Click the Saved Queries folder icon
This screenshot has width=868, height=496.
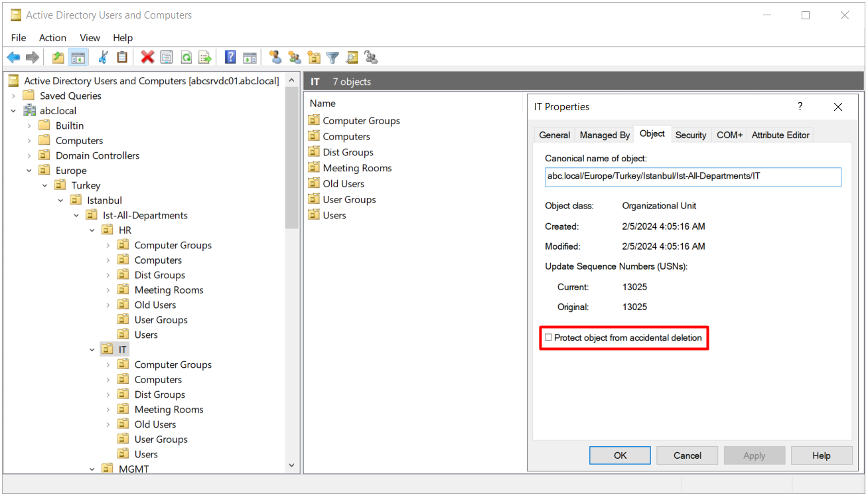29,96
